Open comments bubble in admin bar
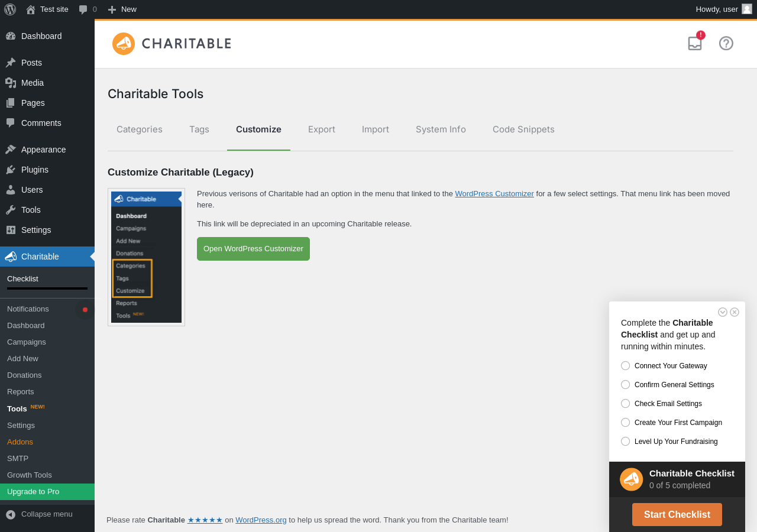Image resolution: width=757 pixels, height=532 pixels. [88, 9]
